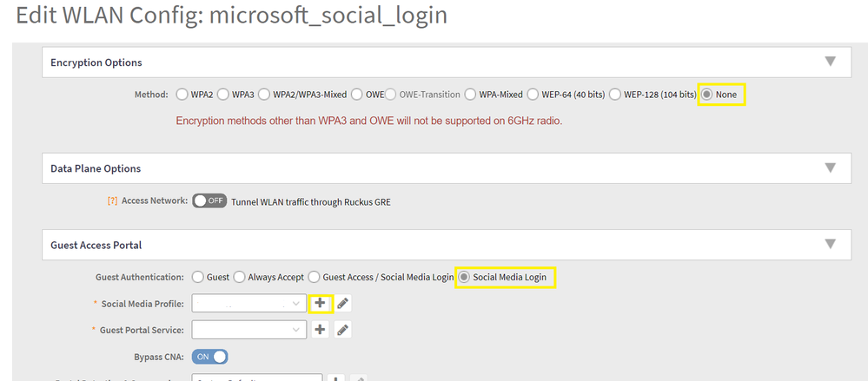
Task: Add a new Social Media Profile
Action: click(320, 304)
